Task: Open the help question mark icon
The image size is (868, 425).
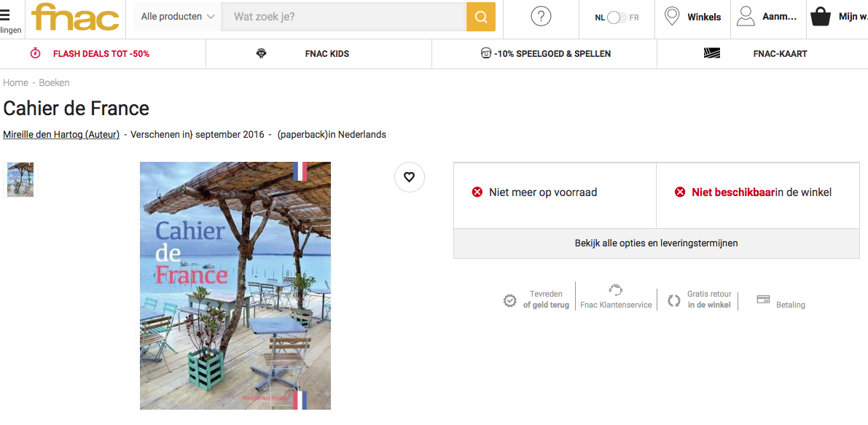Action: [541, 17]
